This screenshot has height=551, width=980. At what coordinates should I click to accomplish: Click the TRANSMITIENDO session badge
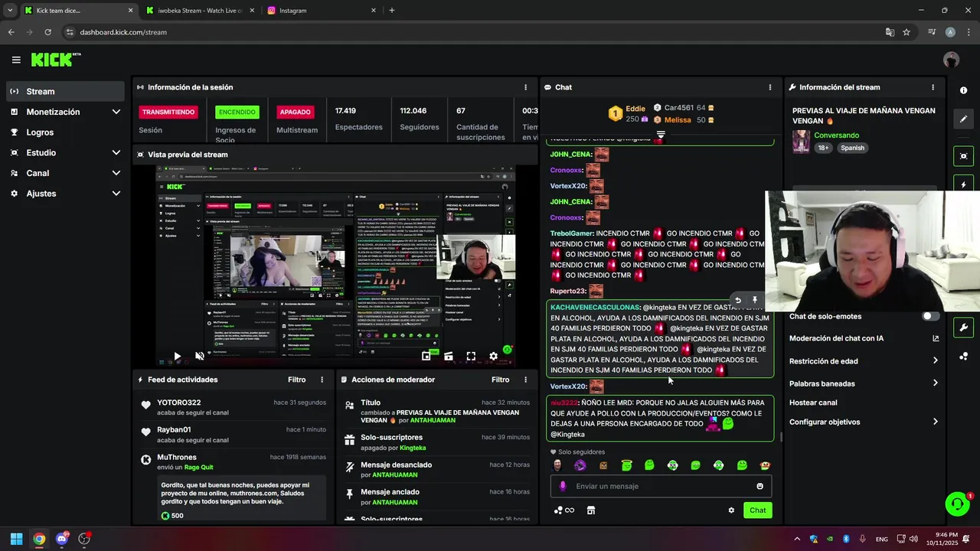168,112
